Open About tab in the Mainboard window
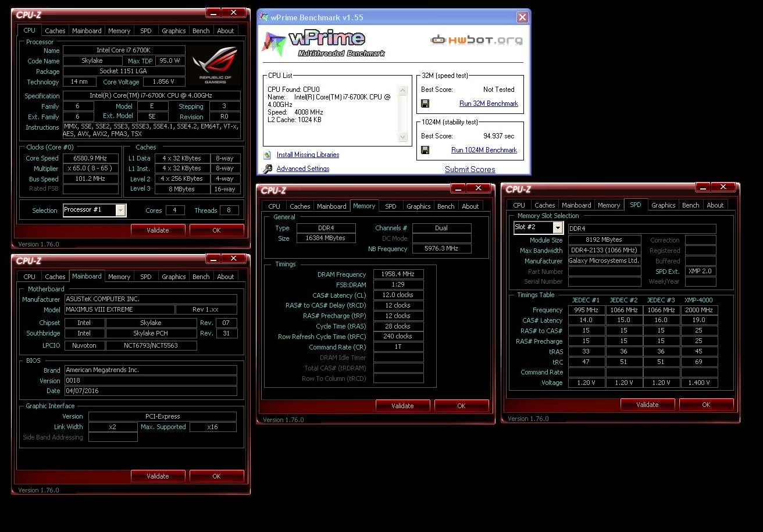The height and width of the screenshot is (532, 763). [226, 277]
